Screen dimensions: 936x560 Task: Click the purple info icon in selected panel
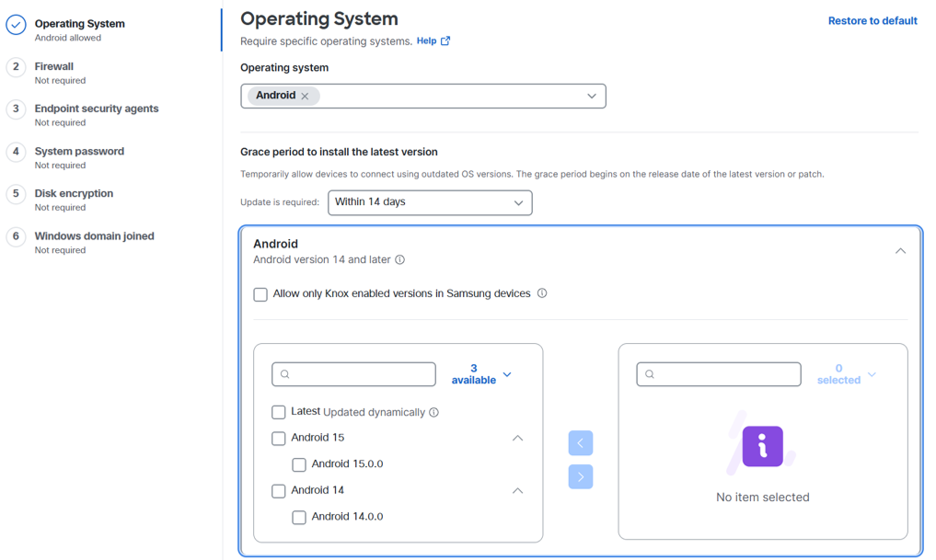coord(763,446)
